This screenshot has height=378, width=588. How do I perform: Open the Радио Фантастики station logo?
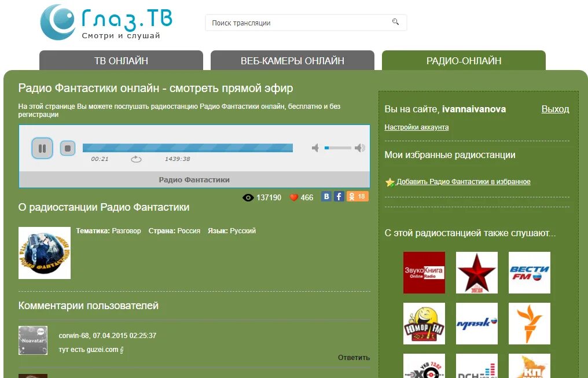pos(45,253)
